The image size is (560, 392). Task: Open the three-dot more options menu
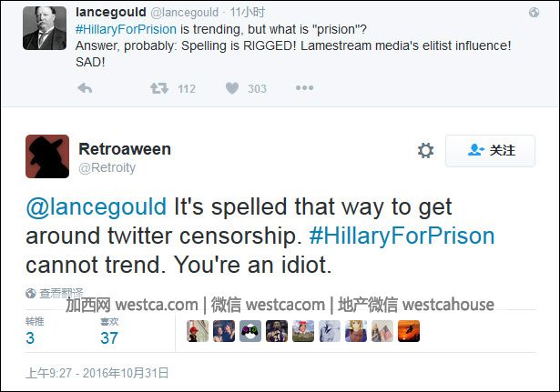point(304,87)
